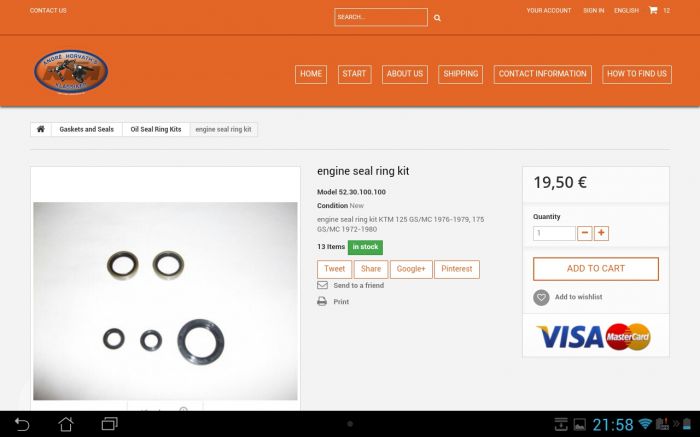Open the English language selector
The image size is (700, 437).
pos(626,10)
